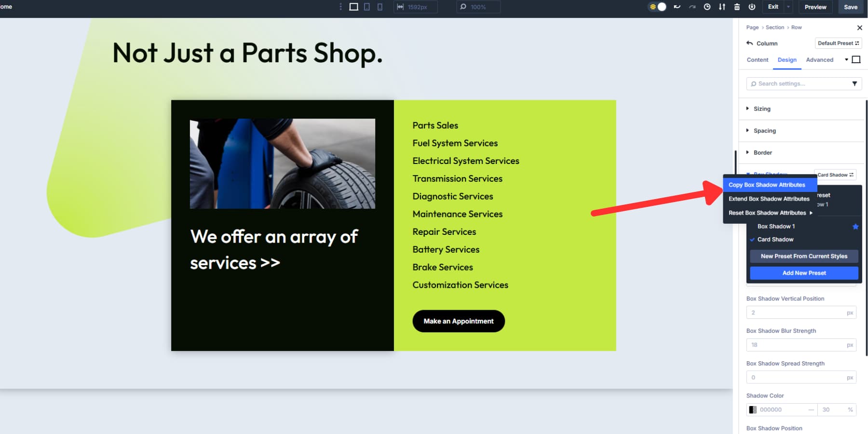
Task: Select Copy Box Shadow Attributes
Action: [x=767, y=184]
